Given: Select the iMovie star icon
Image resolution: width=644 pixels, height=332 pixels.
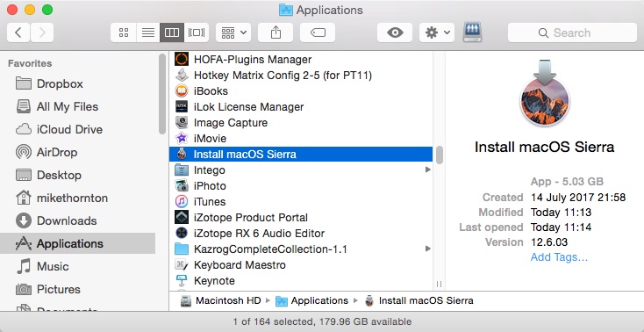Looking at the screenshot, I should point(181,138).
